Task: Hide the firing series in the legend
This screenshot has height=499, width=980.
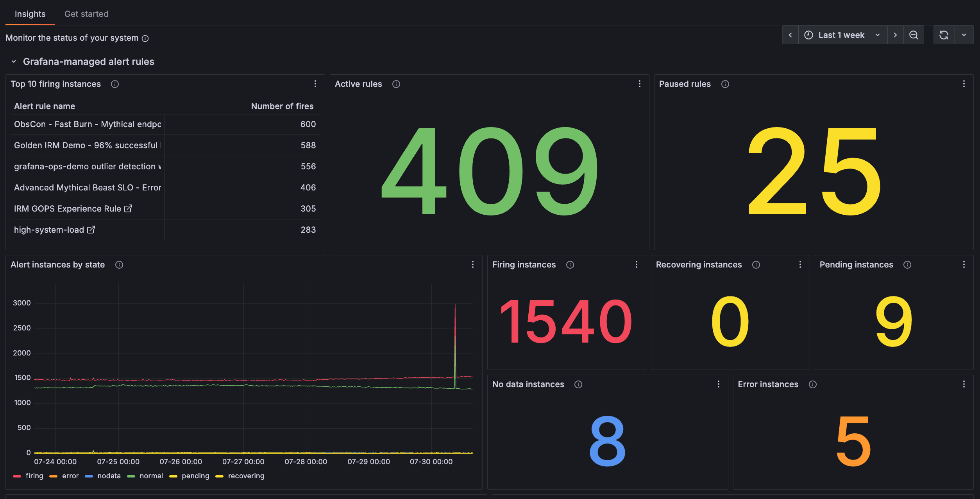Action: (x=34, y=476)
